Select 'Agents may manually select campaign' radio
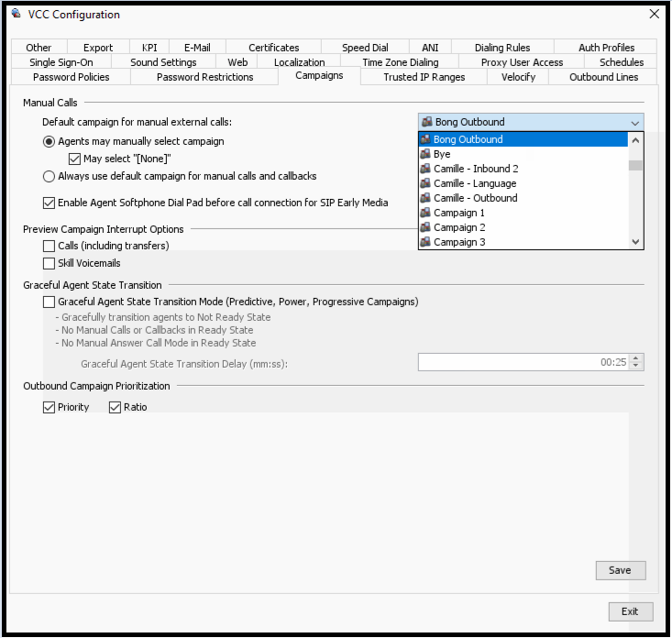 49,141
